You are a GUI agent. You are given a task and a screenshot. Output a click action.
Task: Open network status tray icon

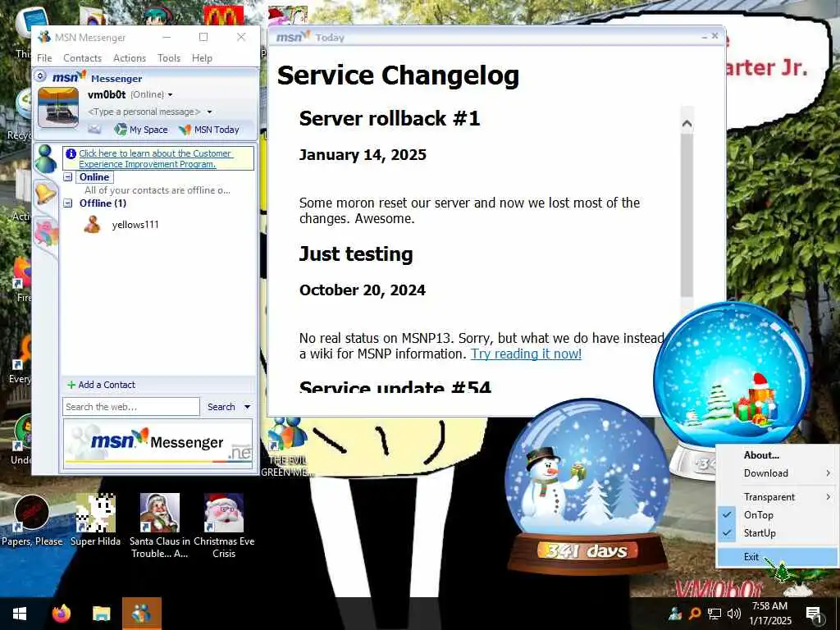coord(714,614)
